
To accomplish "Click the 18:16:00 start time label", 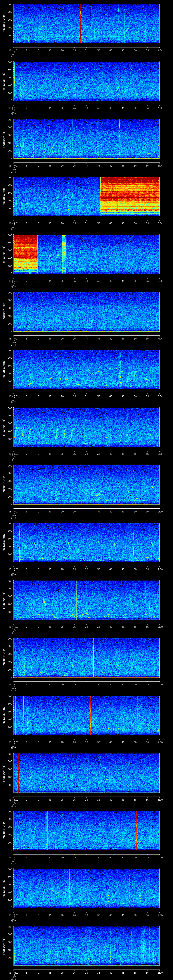I will 13,915.
